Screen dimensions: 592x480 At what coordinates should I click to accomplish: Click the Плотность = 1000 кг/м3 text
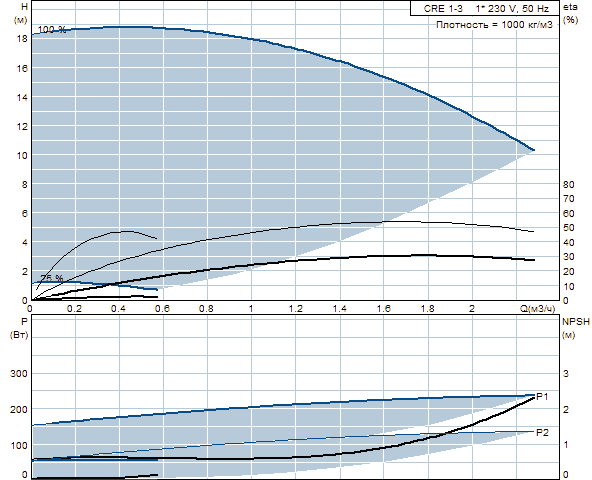[x=494, y=25]
